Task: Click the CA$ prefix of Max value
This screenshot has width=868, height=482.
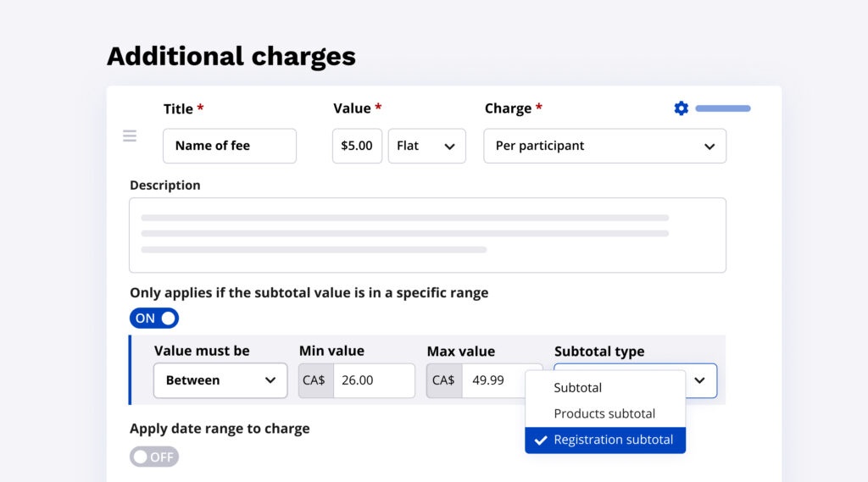Action: 443,380
